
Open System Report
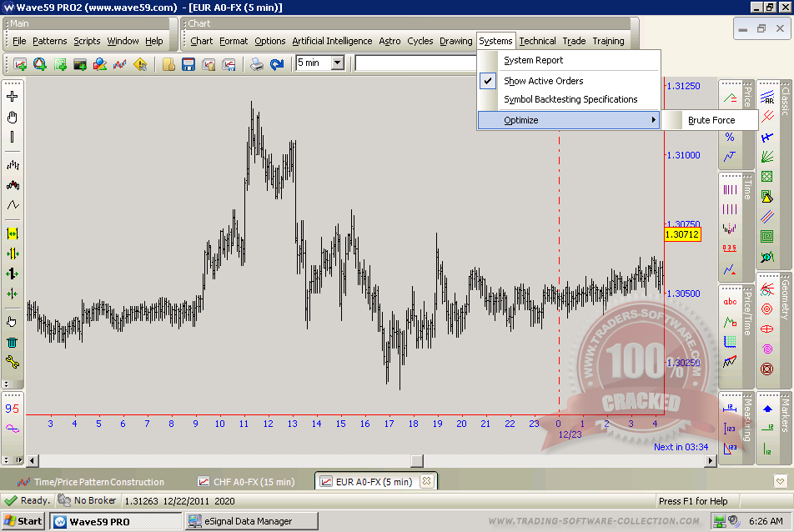tap(533, 60)
